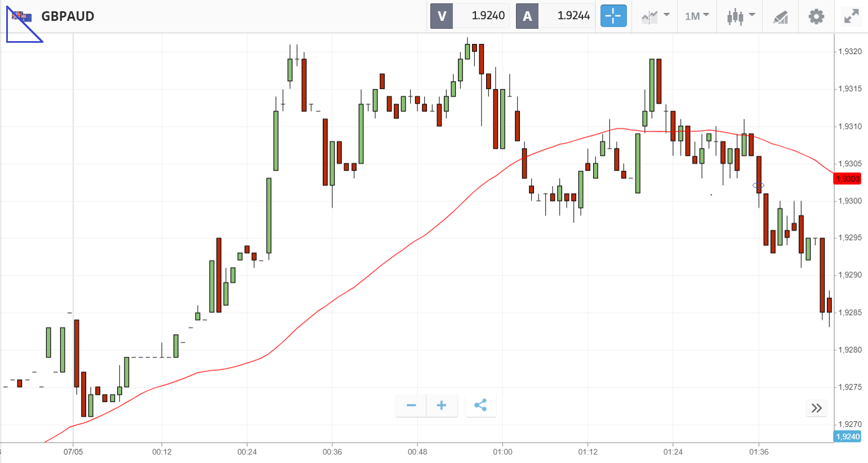This screenshot has width=868, height=463.
Task: Open the compare chart dropdown
Action: 655,16
